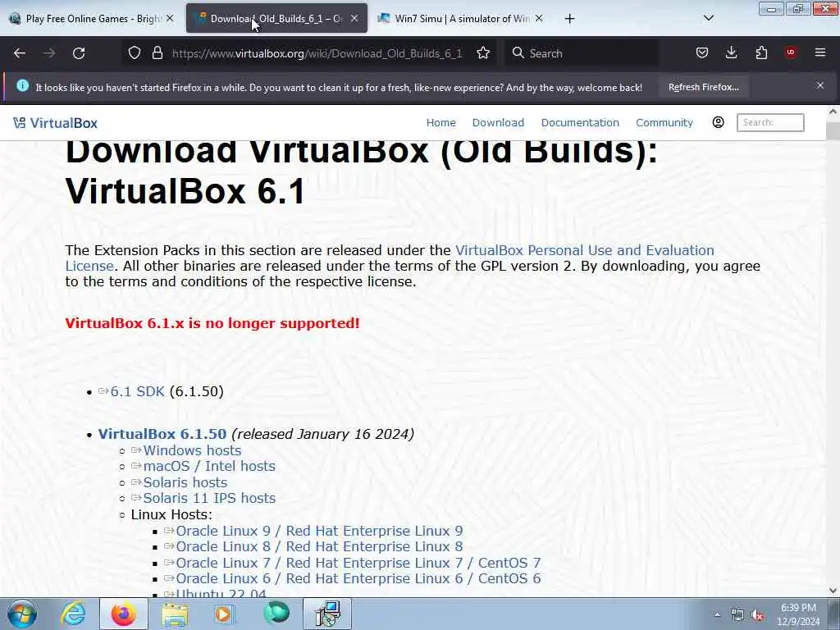
Task: Click the page scrollbar down arrow
Action: [x=833, y=591]
